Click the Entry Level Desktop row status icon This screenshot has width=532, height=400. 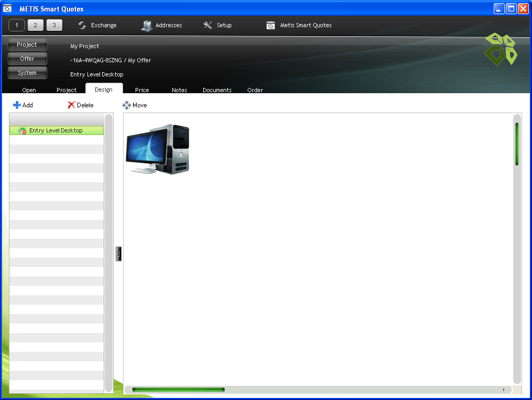[22, 130]
